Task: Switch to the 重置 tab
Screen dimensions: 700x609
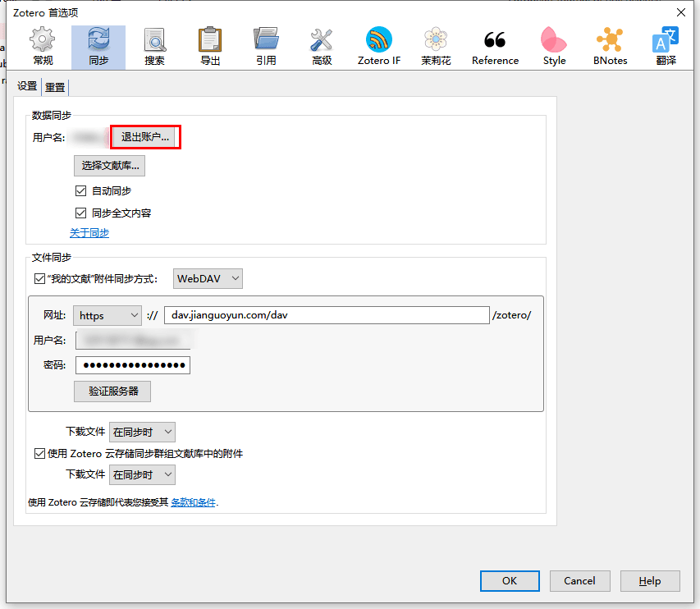Action: 54,86
